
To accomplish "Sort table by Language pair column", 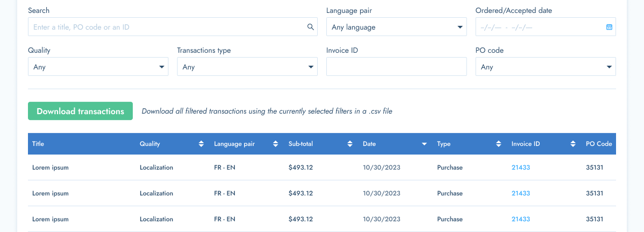I will click(x=276, y=144).
